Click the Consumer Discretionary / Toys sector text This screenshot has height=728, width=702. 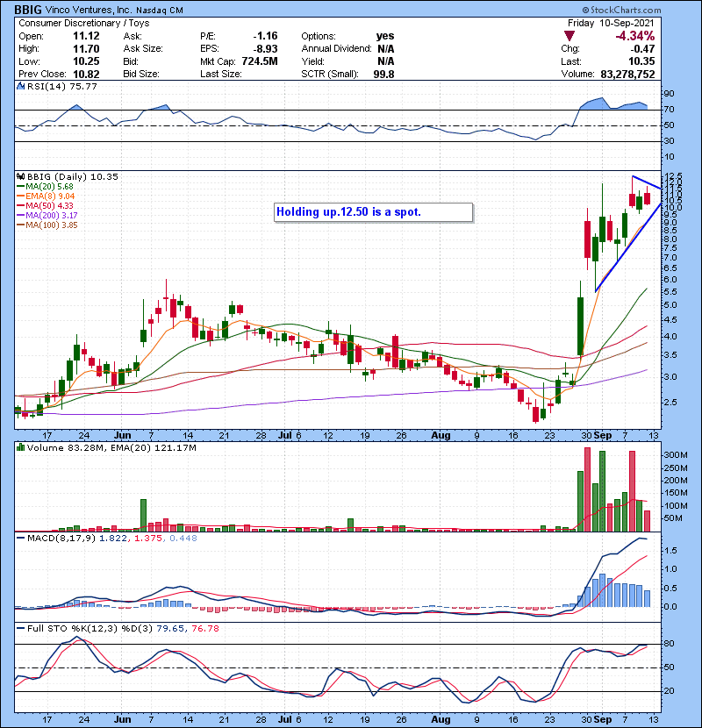[84, 23]
